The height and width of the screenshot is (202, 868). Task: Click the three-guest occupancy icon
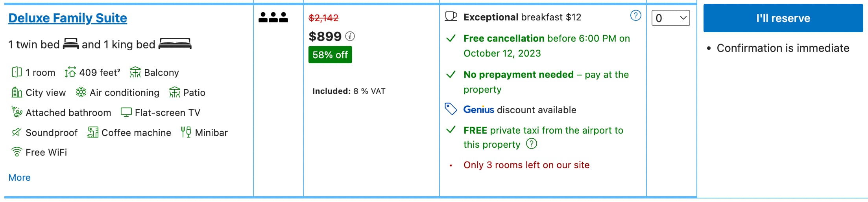coord(273,17)
